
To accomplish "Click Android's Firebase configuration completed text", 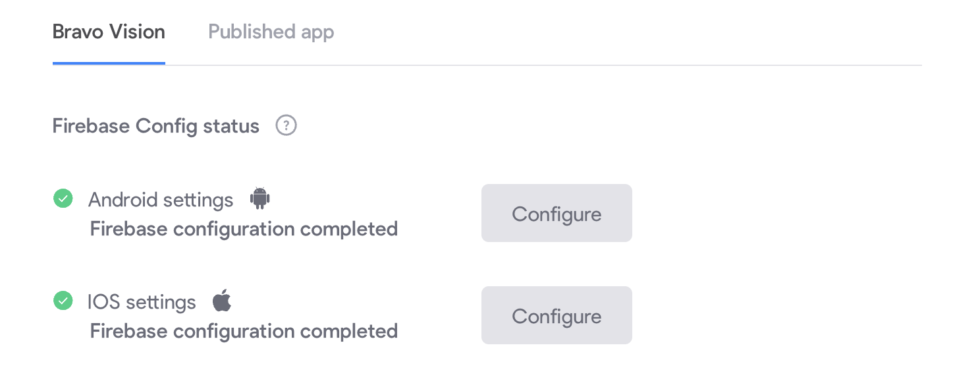I will pyautogui.click(x=244, y=229).
